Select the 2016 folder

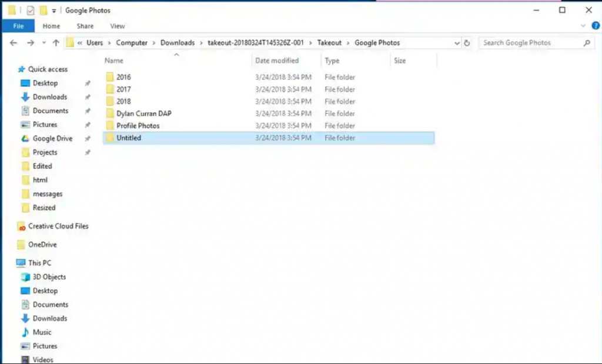pyautogui.click(x=123, y=77)
